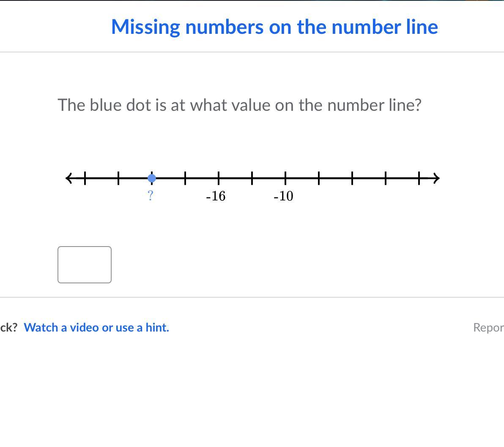Click the rightmost tick mark on the number line
The image size is (504, 447).
click(419, 178)
